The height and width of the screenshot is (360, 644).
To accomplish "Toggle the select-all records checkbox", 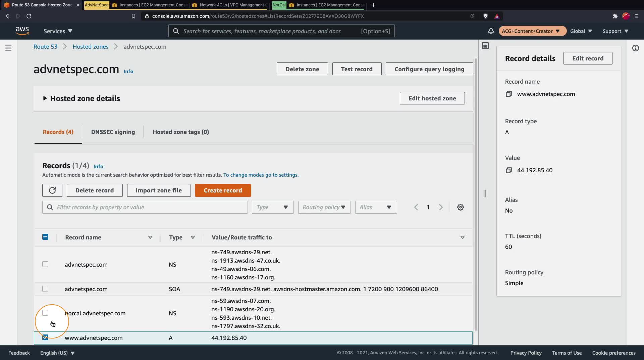I will (45, 237).
